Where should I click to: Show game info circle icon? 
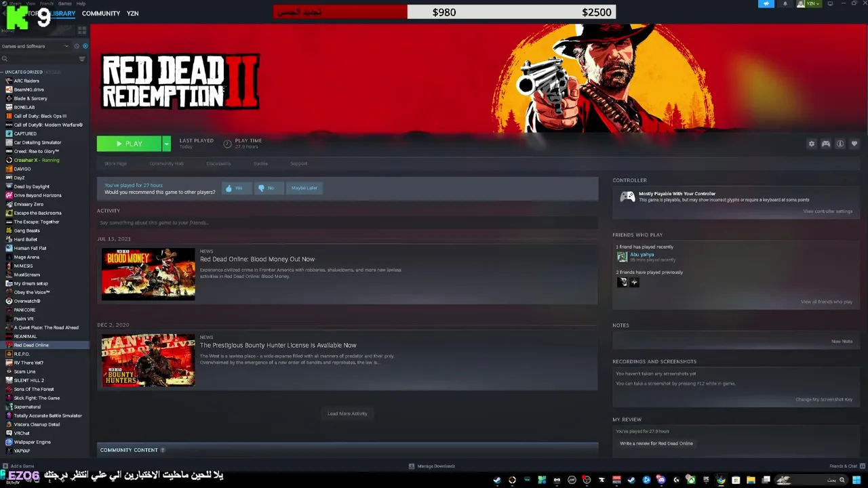coord(840,144)
